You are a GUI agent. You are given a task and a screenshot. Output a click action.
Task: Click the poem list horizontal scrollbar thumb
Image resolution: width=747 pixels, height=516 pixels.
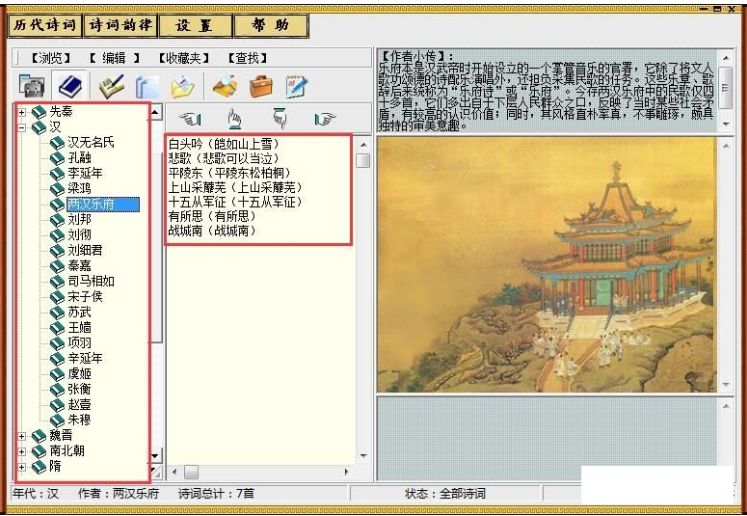192,472
